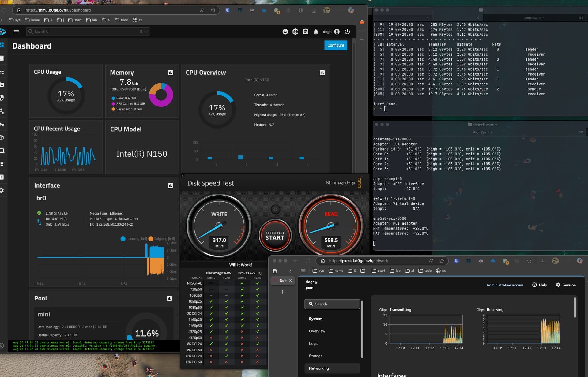Toggle Incoming [br0] legend series
Screen dimensions: 588x377
(x=134, y=239)
